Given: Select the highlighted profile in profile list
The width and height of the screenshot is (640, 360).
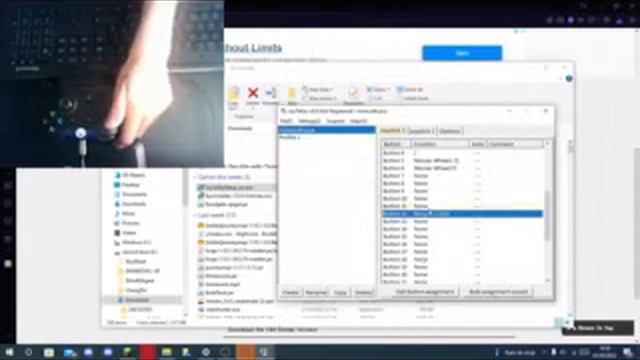Looking at the screenshot, I should coord(327,130).
